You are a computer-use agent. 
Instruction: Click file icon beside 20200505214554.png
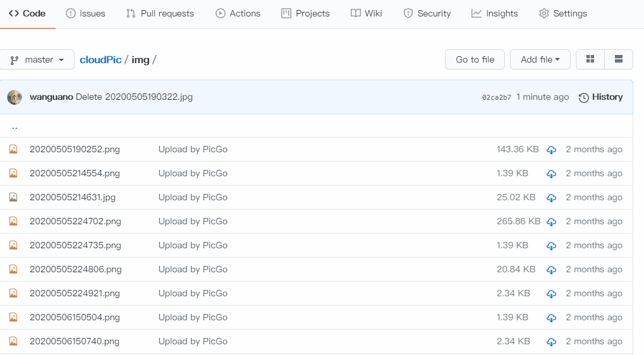click(x=13, y=173)
